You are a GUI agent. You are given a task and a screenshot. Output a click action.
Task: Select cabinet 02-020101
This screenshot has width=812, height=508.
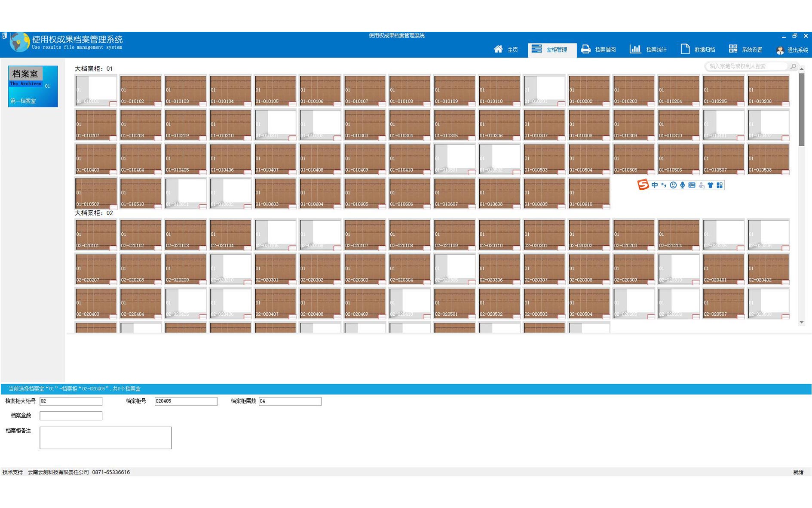click(96, 235)
